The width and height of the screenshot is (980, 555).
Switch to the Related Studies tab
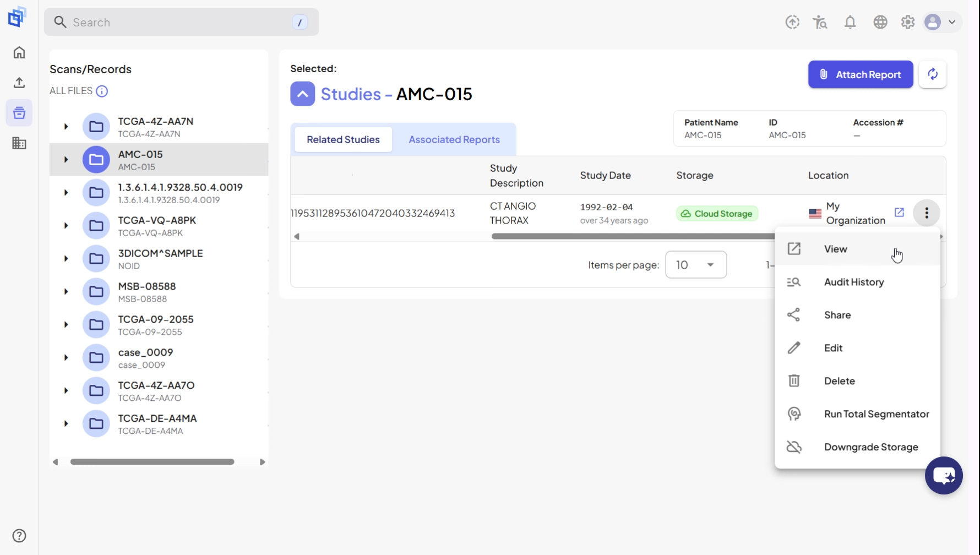(x=343, y=140)
